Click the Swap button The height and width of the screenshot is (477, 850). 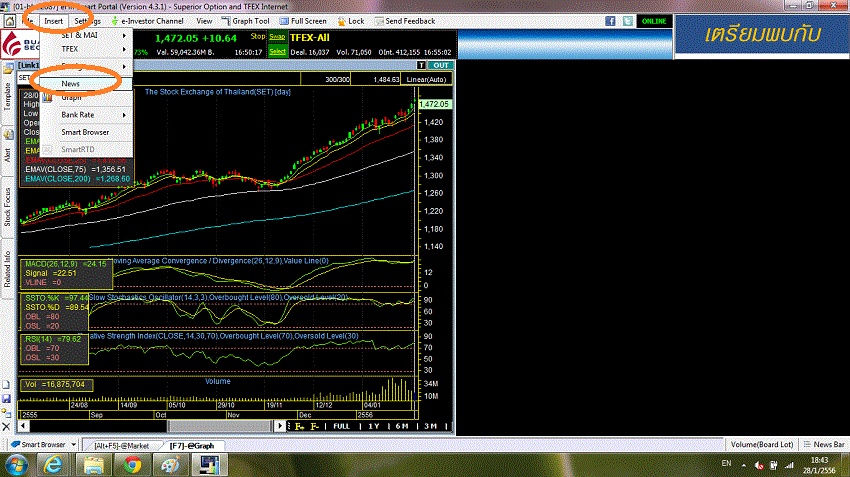(x=277, y=37)
